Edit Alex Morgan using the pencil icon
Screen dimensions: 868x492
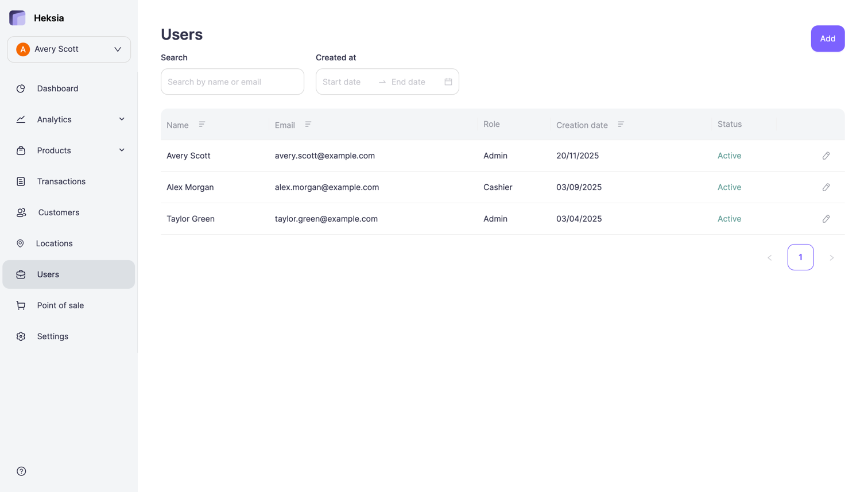tap(826, 187)
